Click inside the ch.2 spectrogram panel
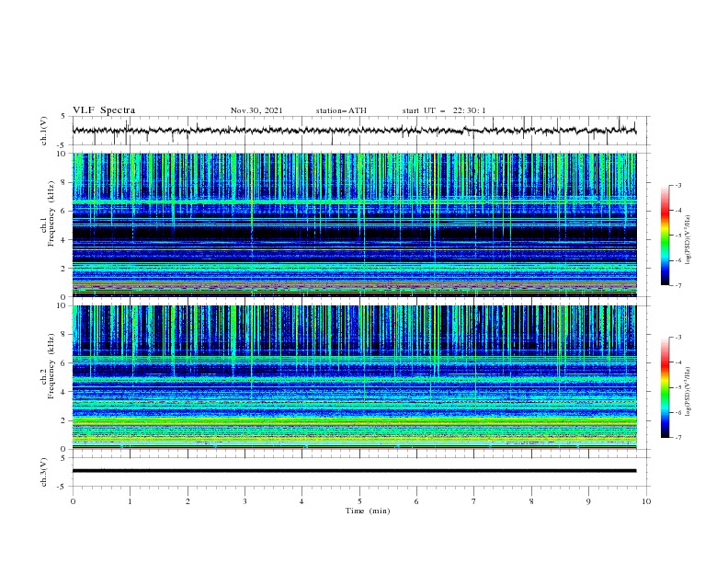This screenshot has height=563, width=728. (354, 377)
